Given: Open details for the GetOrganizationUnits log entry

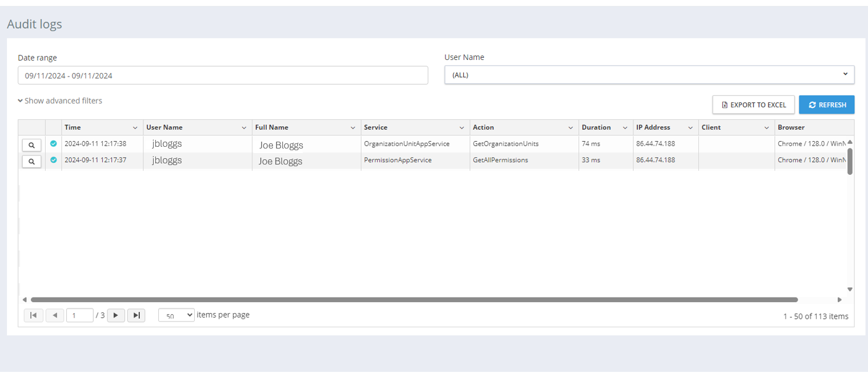Looking at the screenshot, I should (x=31, y=145).
